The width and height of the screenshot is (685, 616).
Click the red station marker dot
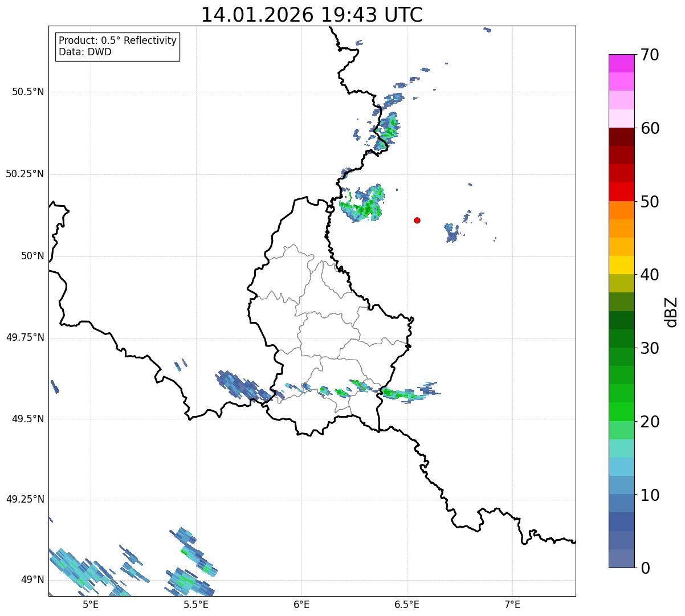point(417,220)
